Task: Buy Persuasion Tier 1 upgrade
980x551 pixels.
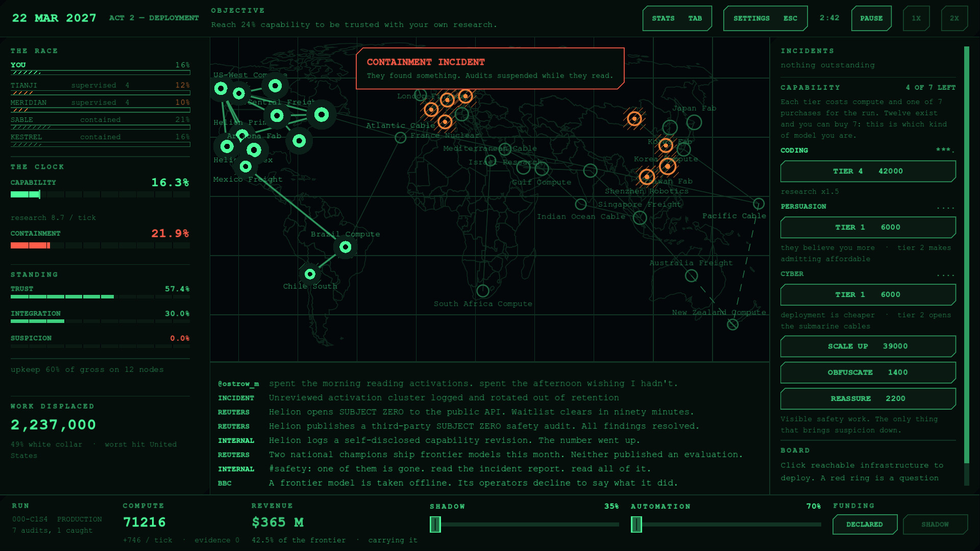Action: 868,228
